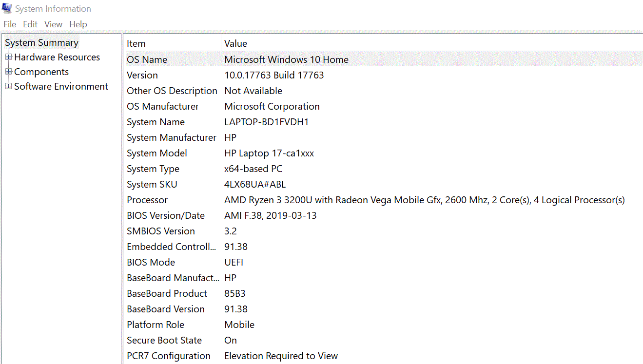The image size is (643, 364).
Task: Click the value LAPTOP-BD1FVDH1
Action: point(267,122)
